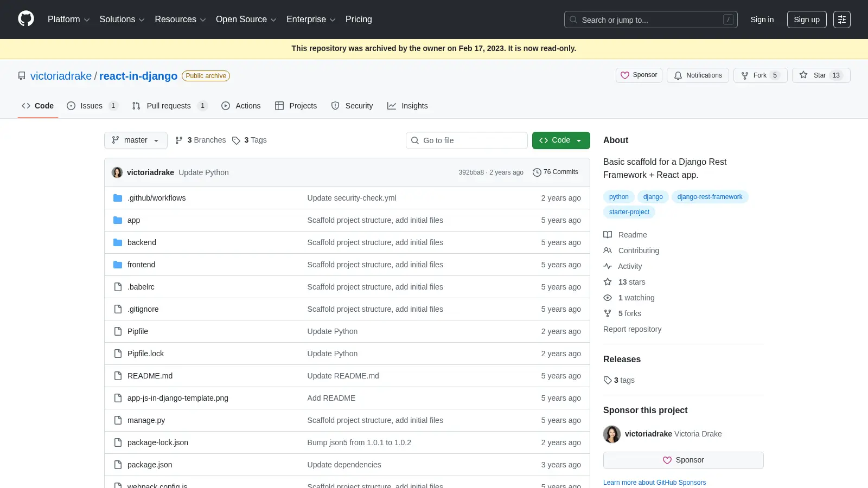
Task: Click the app folder icon
Action: point(118,220)
